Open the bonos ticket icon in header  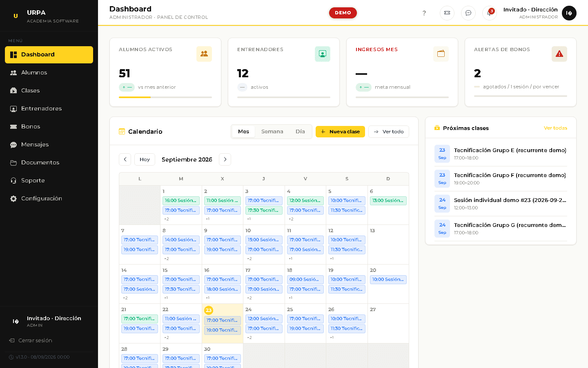pos(447,13)
